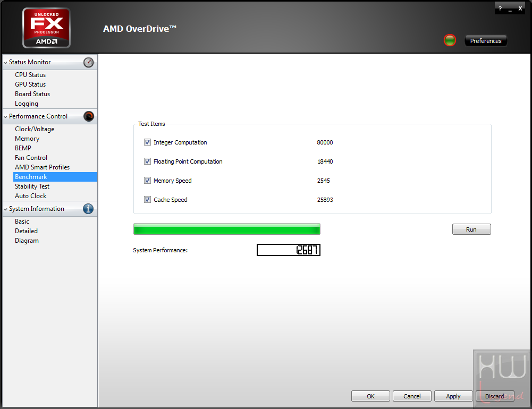Screen dimensions: 532x409
Task: Click the Test Items group title
Action: [151, 124]
